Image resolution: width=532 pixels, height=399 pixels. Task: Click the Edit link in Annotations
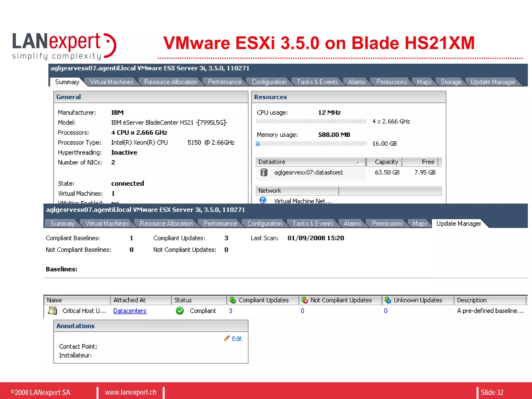[237, 339]
